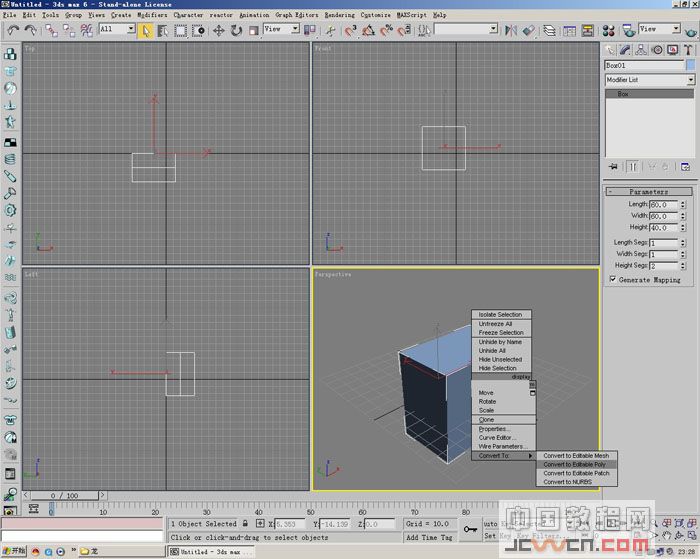Open the Rendering menu

coord(340,15)
